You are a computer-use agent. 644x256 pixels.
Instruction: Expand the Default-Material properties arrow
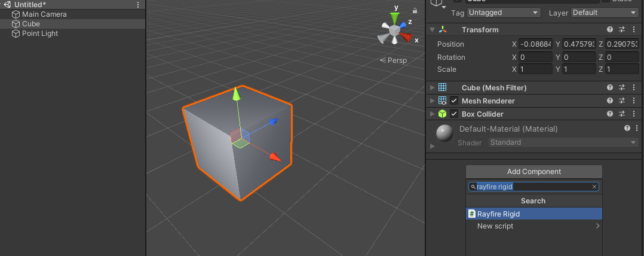tap(432, 146)
